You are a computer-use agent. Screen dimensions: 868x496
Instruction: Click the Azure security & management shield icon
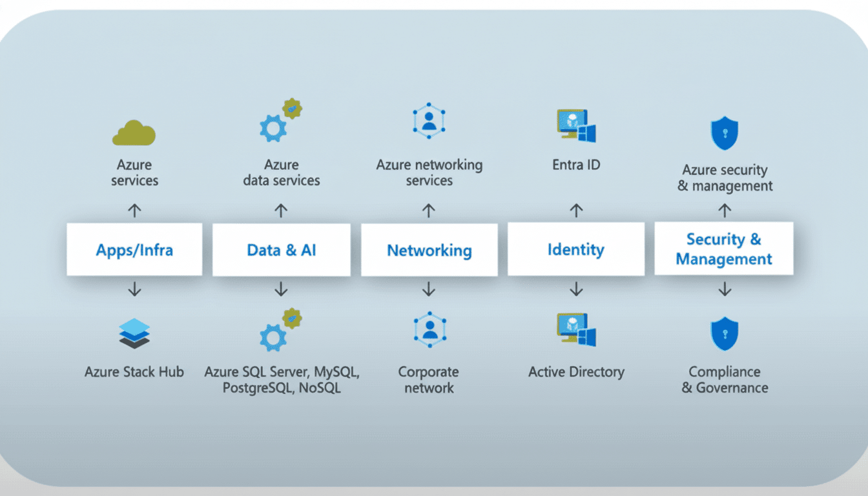(724, 131)
